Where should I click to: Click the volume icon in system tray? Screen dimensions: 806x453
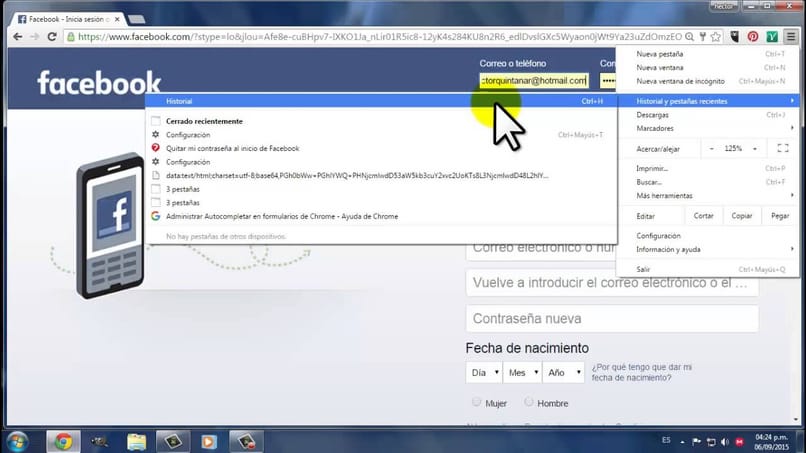tap(725, 442)
